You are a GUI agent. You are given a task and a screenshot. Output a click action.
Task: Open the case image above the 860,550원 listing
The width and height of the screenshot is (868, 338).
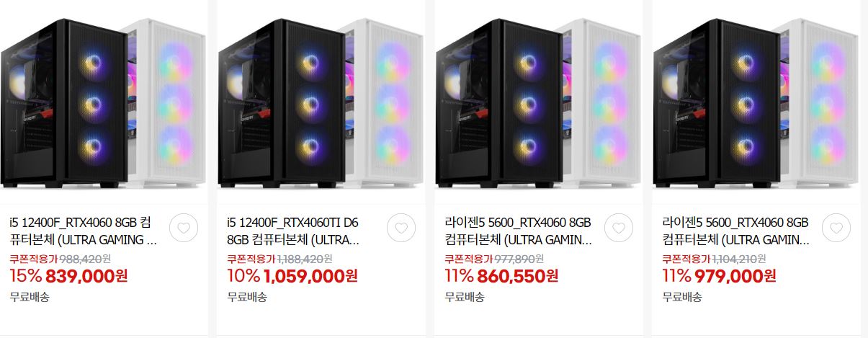coord(539,102)
